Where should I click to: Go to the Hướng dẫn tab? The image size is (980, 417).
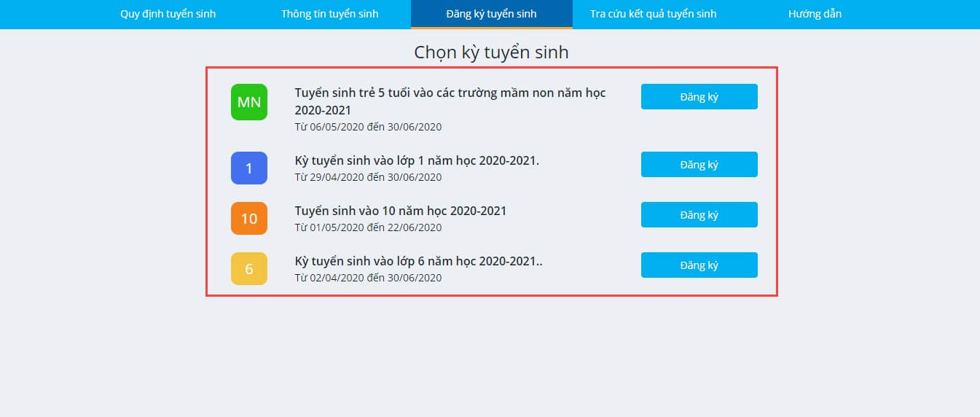[x=814, y=14]
